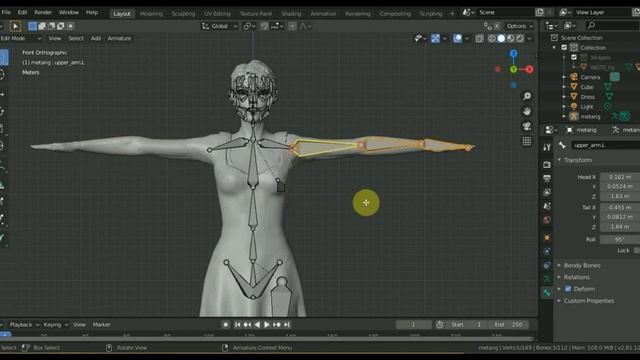Open the pivot point dropdown

click(x=249, y=26)
